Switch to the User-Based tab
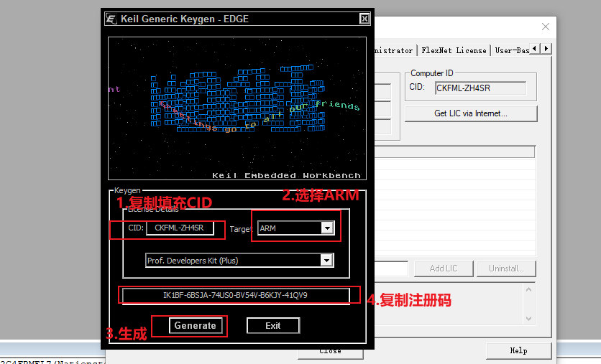Screen dimensions: 601x364 click(x=511, y=50)
